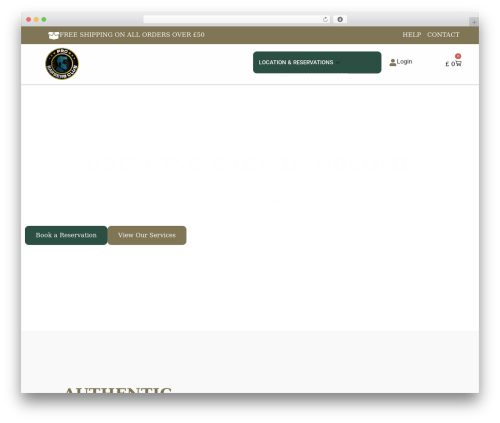The height and width of the screenshot is (423, 500).
Task: Click Book a Reservation button
Action: click(x=66, y=235)
